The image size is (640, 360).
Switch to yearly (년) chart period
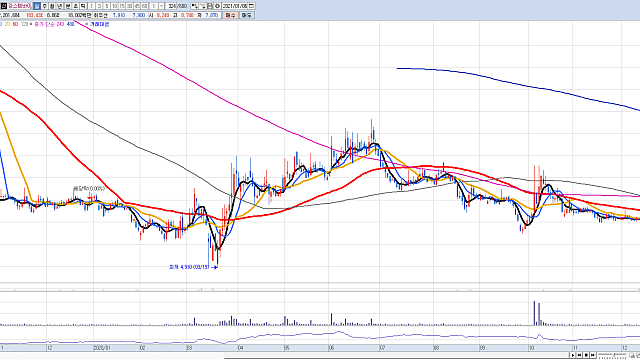tap(60, 6)
